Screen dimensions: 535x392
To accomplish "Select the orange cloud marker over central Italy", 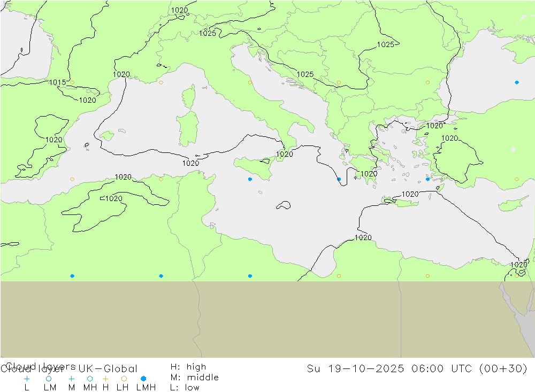I will click(x=250, y=82).
